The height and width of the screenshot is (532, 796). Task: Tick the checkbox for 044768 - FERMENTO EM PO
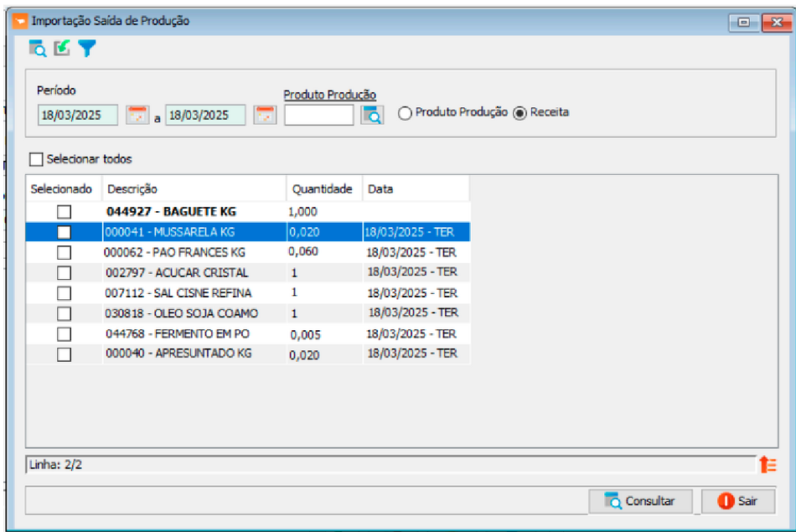point(64,334)
